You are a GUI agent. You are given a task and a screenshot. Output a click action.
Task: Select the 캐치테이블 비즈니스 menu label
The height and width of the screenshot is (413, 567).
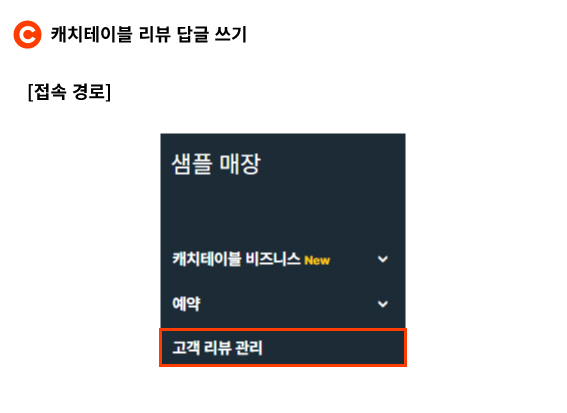[236, 259]
